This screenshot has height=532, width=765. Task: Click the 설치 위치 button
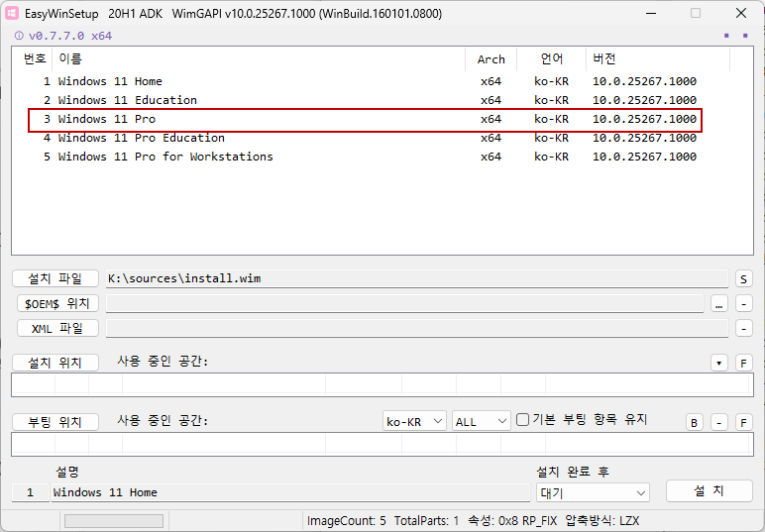(x=55, y=363)
